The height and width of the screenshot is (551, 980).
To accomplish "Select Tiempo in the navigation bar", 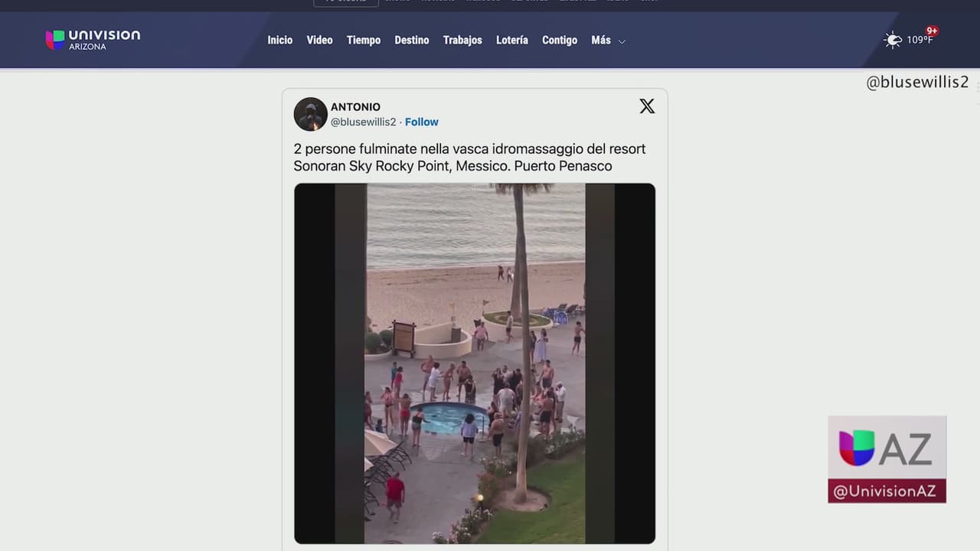I will (363, 40).
